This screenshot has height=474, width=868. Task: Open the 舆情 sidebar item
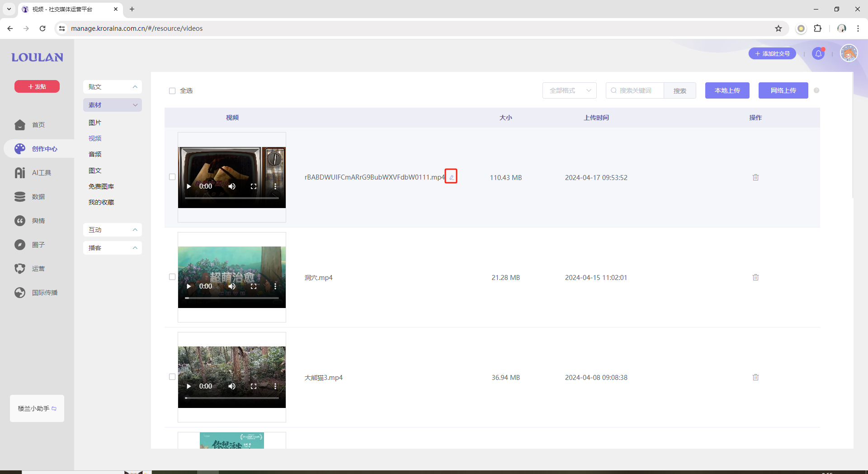pos(30,221)
